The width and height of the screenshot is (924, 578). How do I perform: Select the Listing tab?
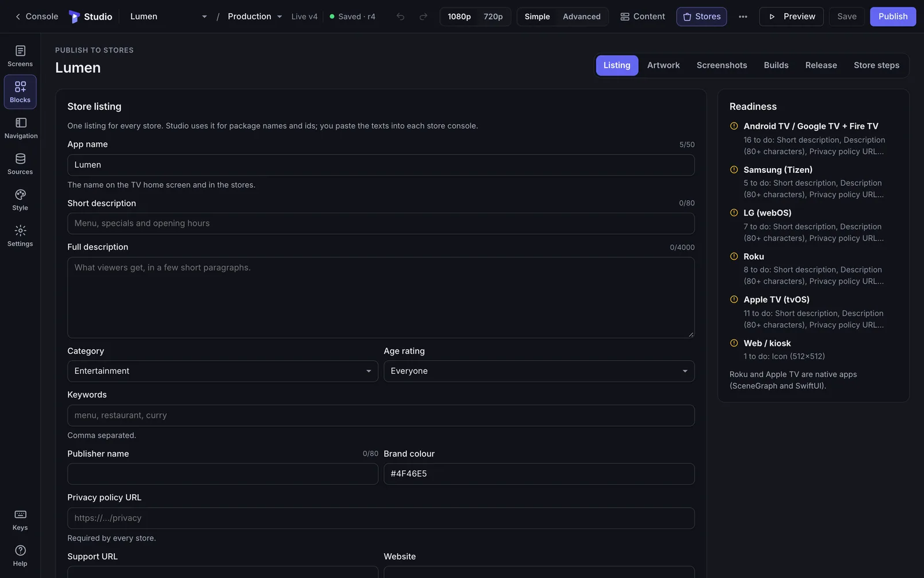(x=617, y=65)
